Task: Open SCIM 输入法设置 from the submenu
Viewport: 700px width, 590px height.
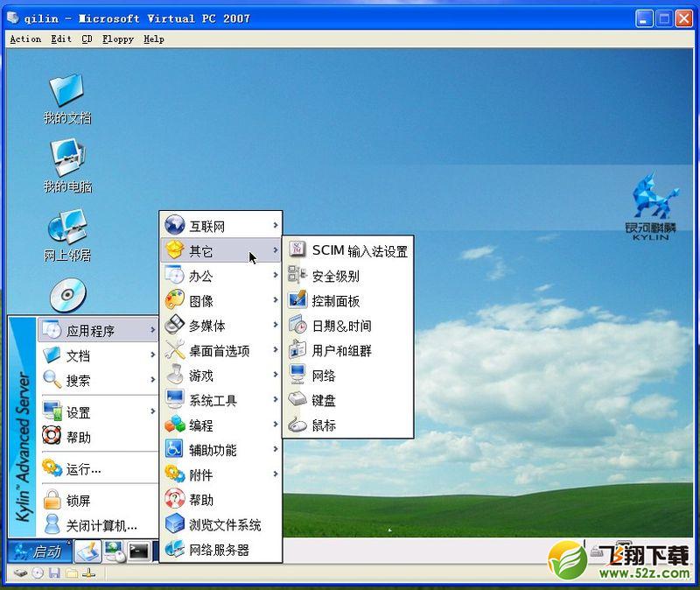Action: point(359,251)
